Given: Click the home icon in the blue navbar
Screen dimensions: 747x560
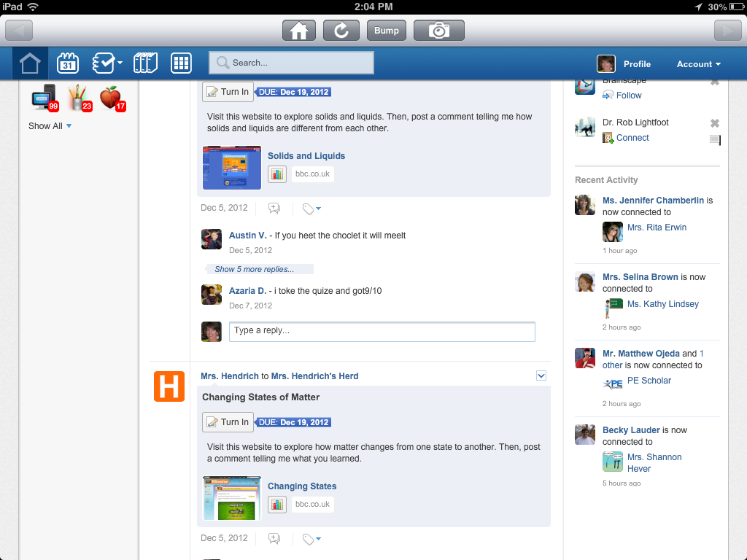Looking at the screenshot, I should pos(30,63).
